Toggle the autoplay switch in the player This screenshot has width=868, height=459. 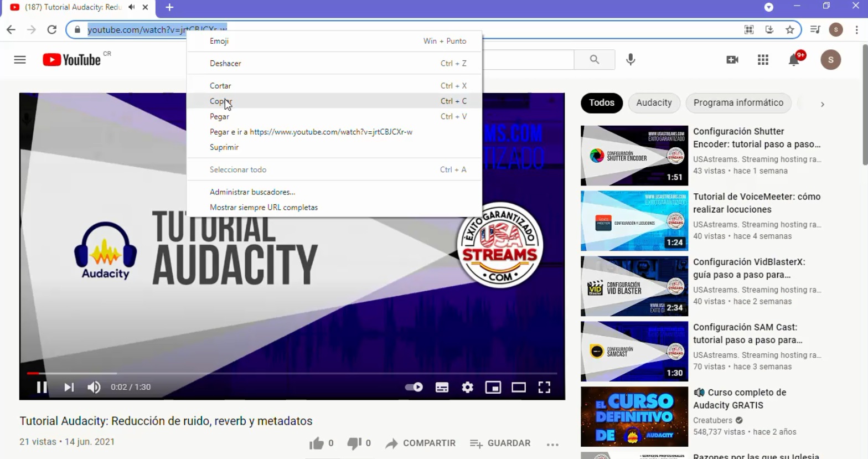pyautogui.click(x=414, y=387)
